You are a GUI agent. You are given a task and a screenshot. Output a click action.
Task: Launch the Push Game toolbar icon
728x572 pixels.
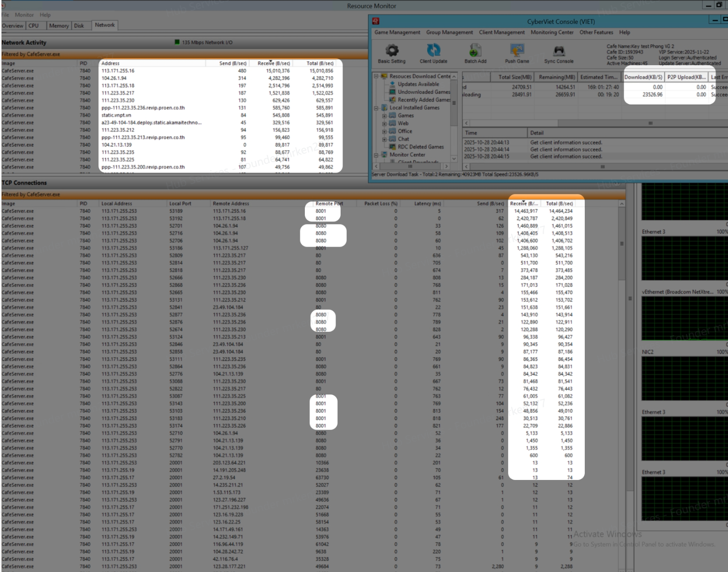click(x=517, y=51)
